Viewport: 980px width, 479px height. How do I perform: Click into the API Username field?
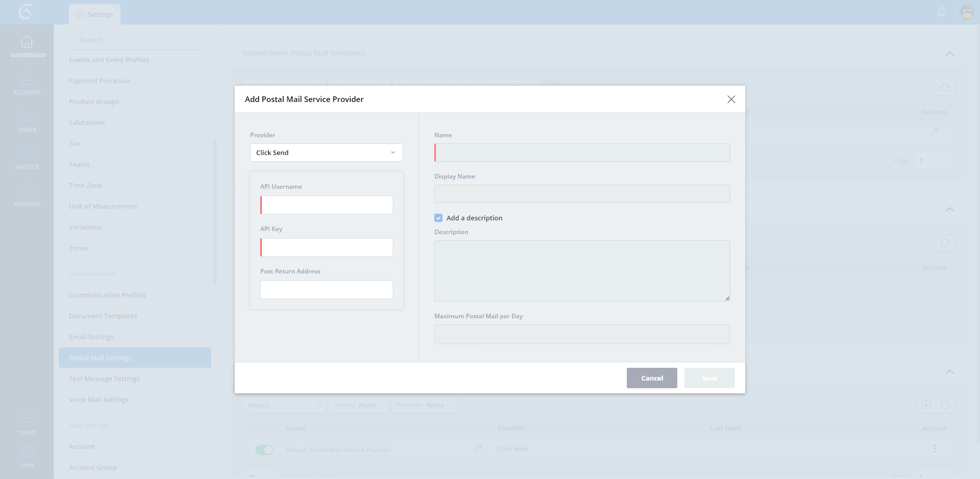(x=327, y=205)
